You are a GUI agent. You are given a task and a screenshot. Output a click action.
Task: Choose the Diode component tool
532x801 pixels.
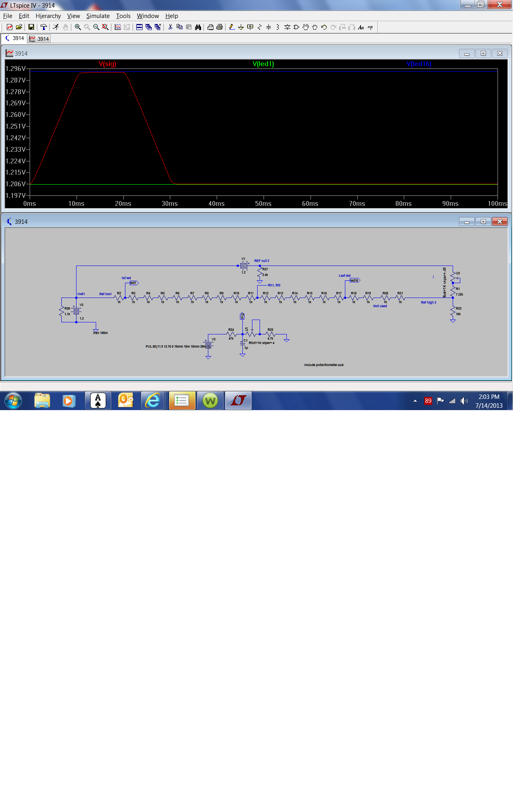point(287,27)
